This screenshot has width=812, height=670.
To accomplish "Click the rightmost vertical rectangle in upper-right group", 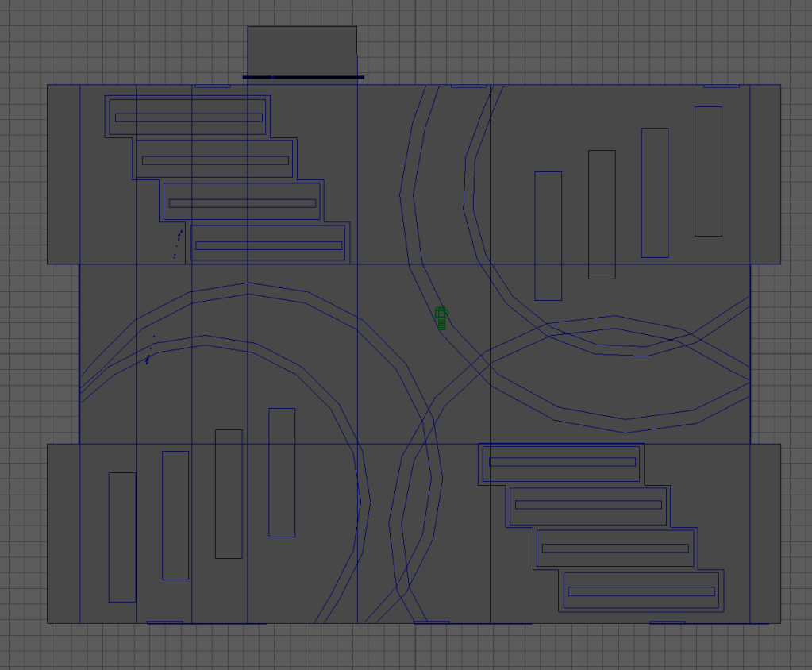I will click(708, 171).
